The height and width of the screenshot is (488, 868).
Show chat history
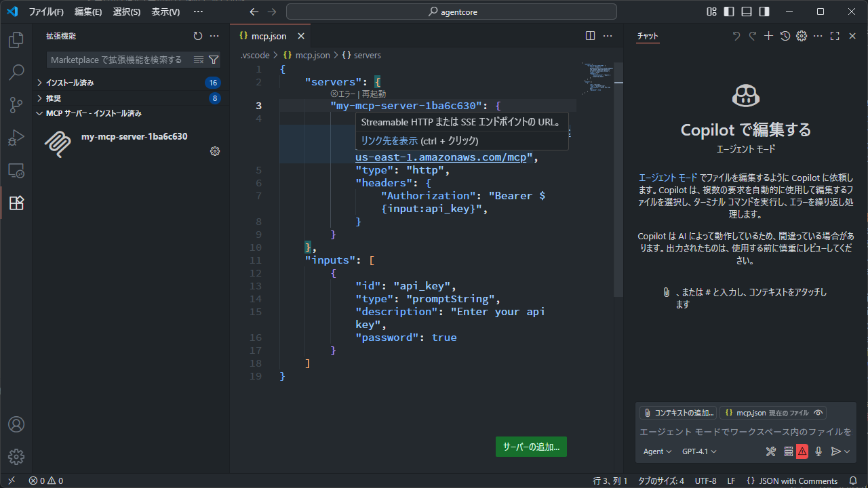pos(785,36)
